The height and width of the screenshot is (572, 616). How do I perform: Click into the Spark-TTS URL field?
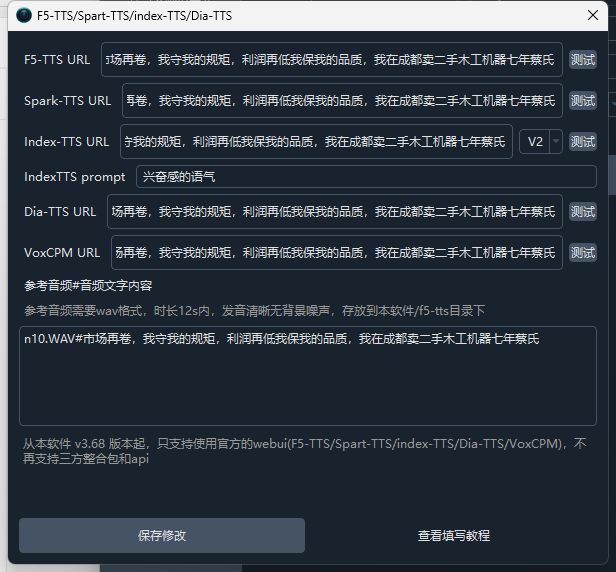pos(341,101)
